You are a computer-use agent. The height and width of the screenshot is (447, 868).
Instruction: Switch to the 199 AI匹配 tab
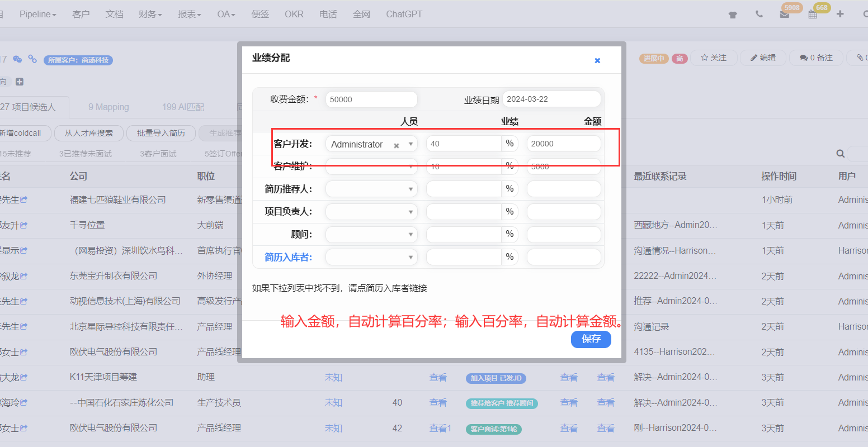pos(183,107)
